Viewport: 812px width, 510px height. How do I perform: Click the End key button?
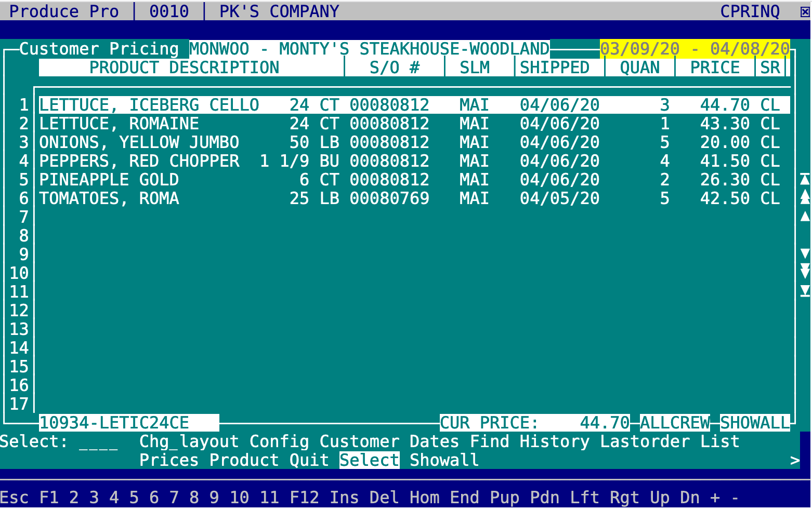tap(464, 498)
